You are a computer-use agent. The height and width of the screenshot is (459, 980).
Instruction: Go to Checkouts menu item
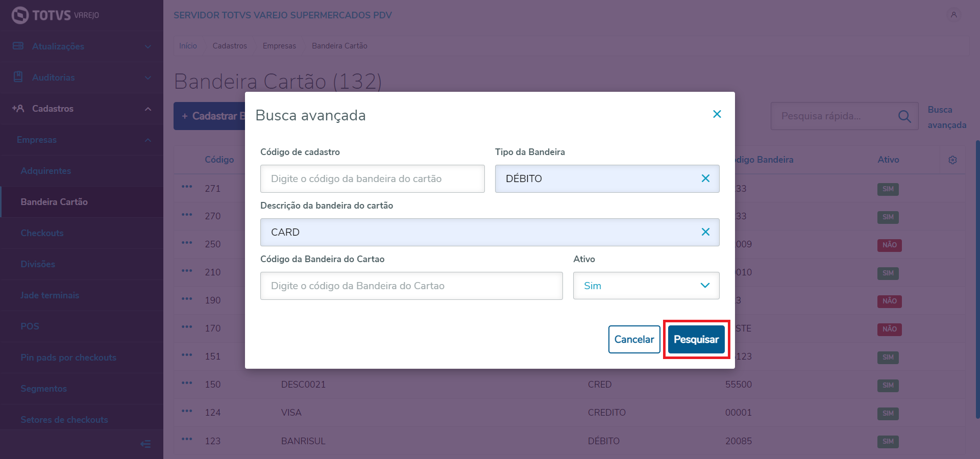pos(42,233)
